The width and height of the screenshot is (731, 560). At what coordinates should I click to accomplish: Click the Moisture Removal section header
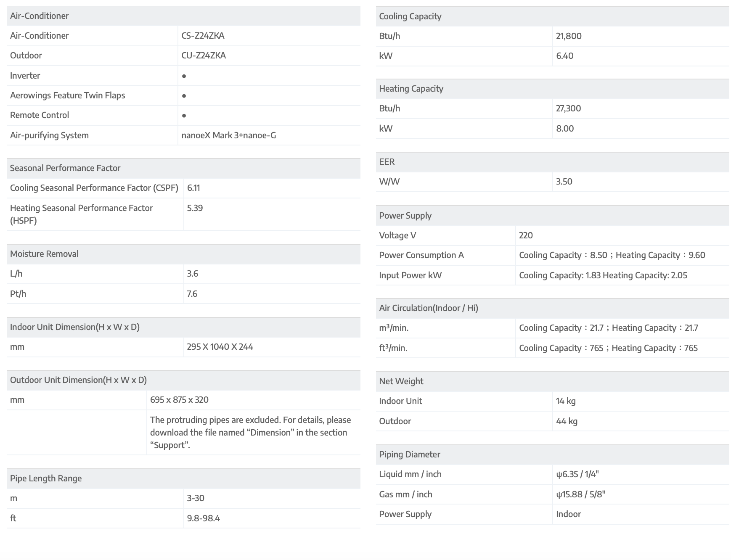point(44,254)
